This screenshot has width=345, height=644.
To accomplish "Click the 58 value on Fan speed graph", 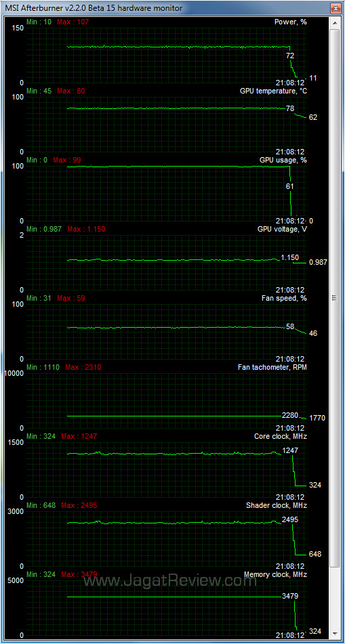I will 290,326.
